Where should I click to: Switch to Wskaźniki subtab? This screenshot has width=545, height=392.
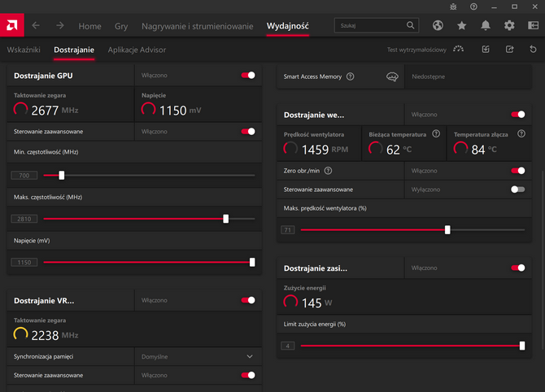click(x=24, y=50)
